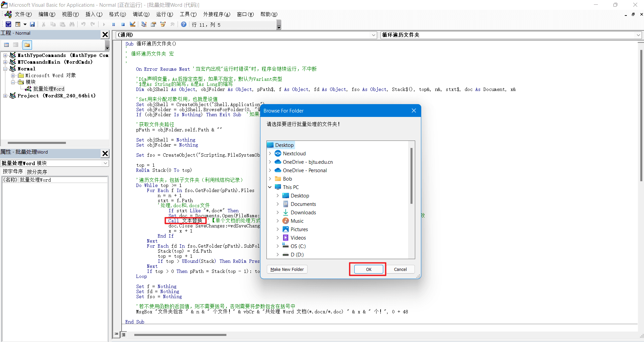Image resolution: width=644 pixels, height=342 pixels.
Task: Expand the MathTypeCommands project node
Action: point(5,55)
